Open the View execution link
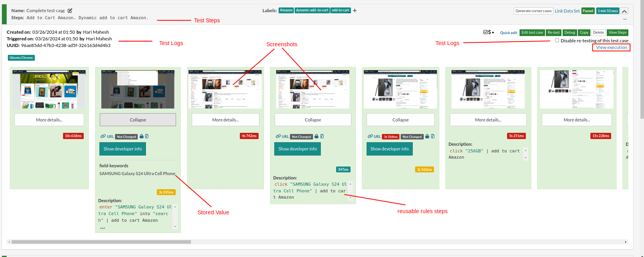Viewport: 644px width, 257px height. point(611,47)
